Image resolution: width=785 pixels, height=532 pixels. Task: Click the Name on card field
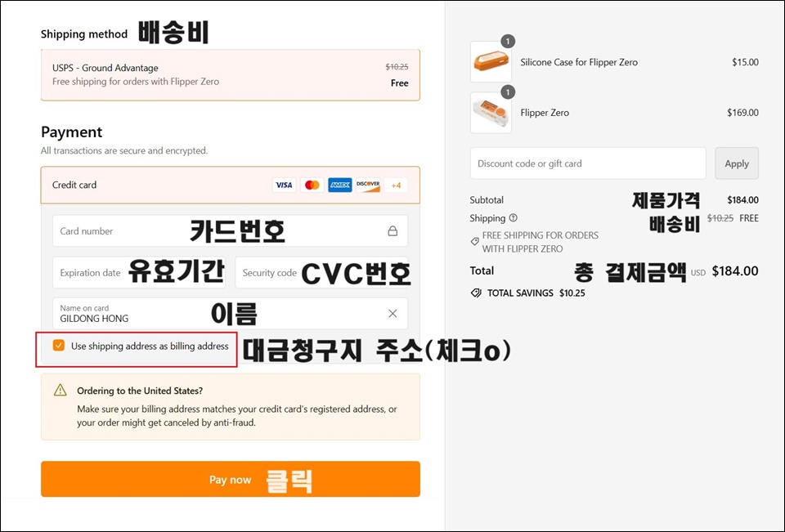pyautogui.click(x=231, y=313)
